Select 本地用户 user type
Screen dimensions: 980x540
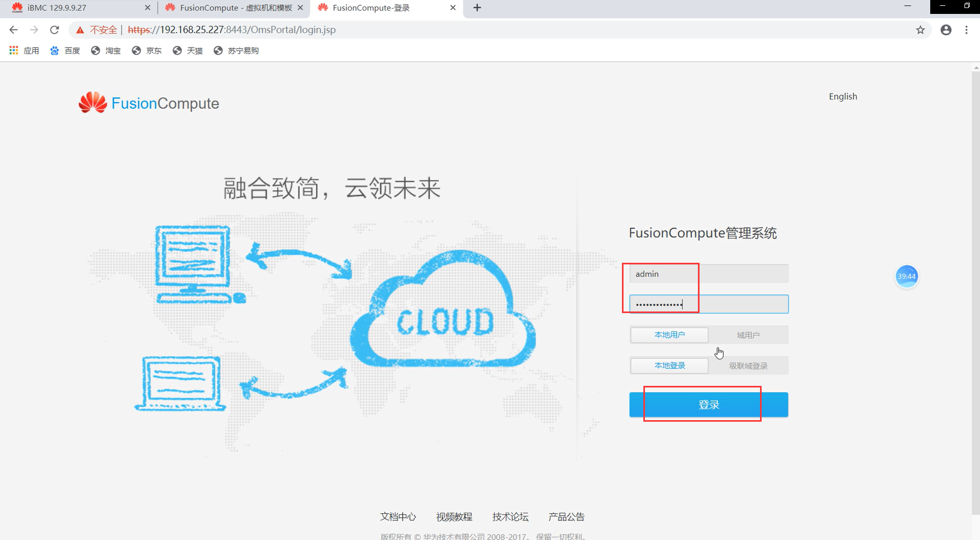tap(670, 335)
